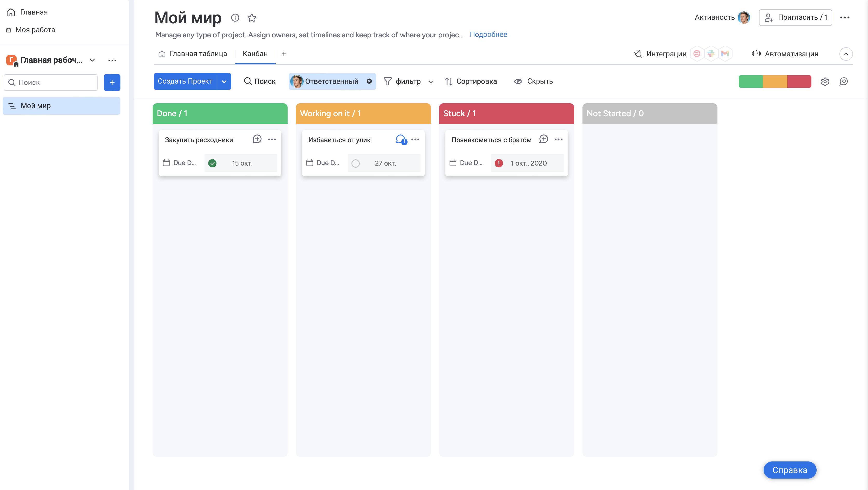The height and width of the screenshot is (490, 868).
Task: Open the фильтр dropdown chevron
Action: pyautogui.click(x=430, y=81)
